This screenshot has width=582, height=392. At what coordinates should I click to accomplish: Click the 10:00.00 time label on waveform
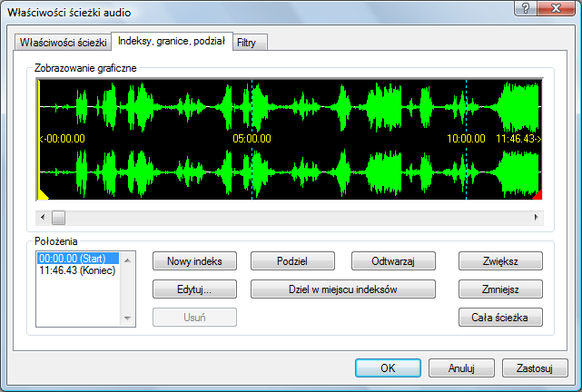[466, 139]
